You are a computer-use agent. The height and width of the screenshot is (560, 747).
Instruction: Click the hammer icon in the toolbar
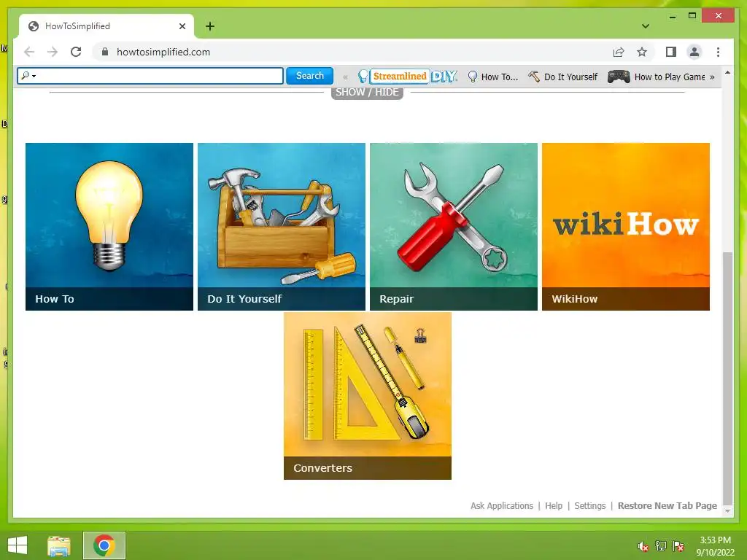coord(534,76)
